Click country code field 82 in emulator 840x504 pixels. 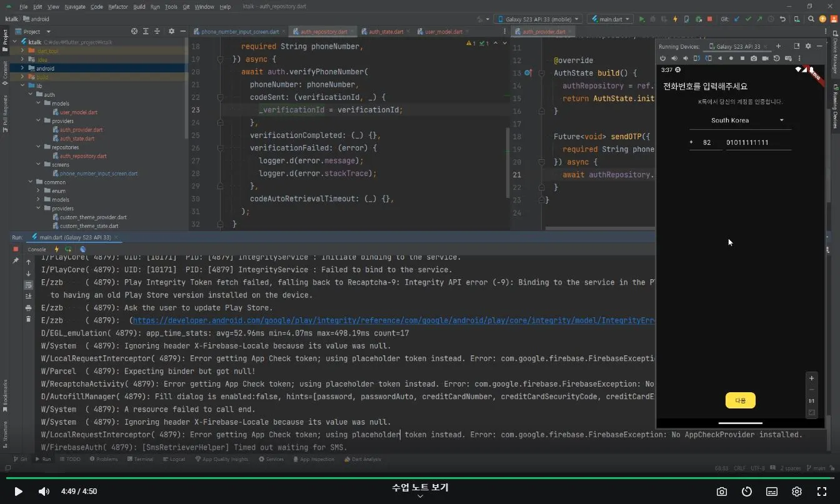707,142
